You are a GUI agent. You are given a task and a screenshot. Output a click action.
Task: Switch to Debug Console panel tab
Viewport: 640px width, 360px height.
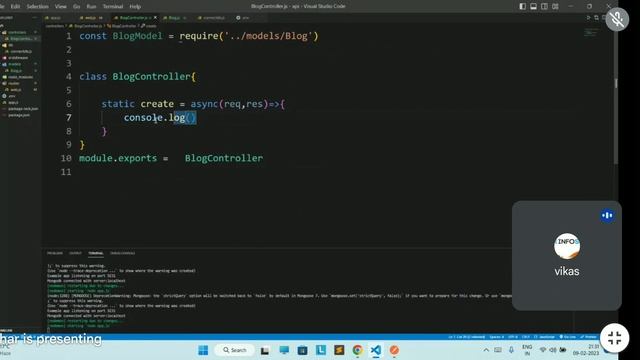122,253
